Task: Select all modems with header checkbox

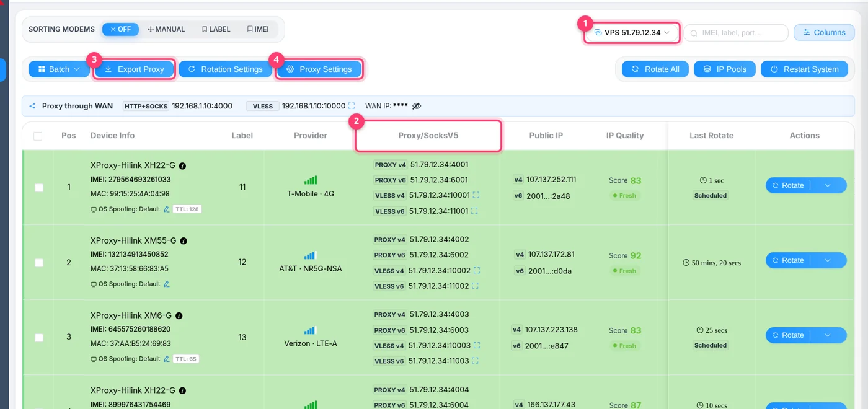Action: (38, 136)
